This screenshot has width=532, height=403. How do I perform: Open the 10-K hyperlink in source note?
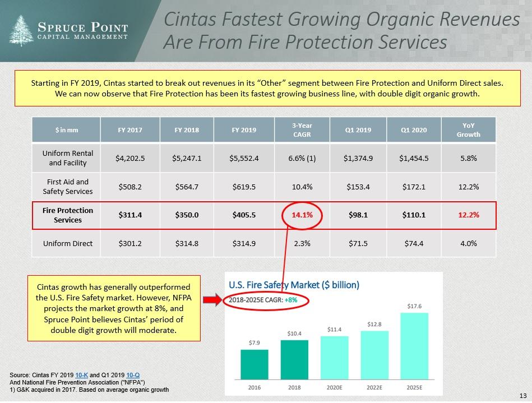point(81,375)
